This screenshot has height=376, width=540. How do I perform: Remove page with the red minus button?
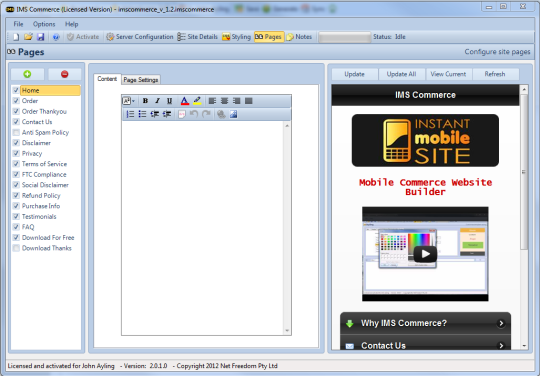[x=64, y=74]
